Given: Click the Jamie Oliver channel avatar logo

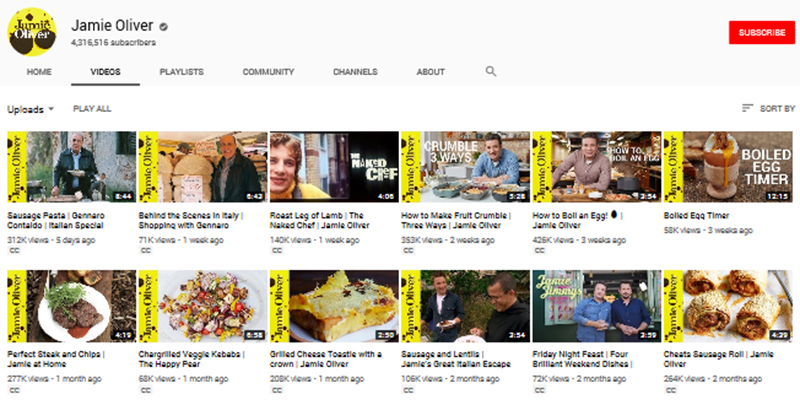Looking at the screenshot, I should 32,32.
